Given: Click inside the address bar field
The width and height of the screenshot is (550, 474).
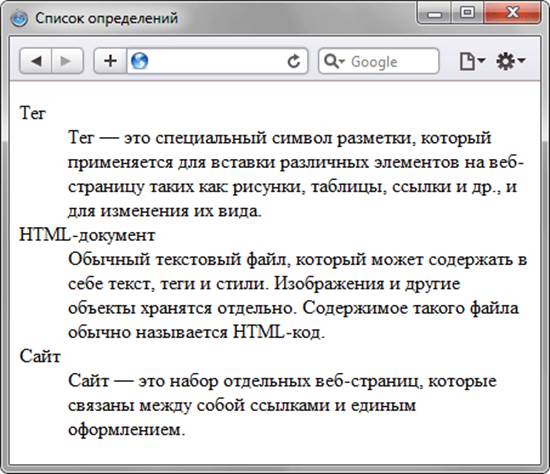Looking at the screenshot, I should point(217,61).
